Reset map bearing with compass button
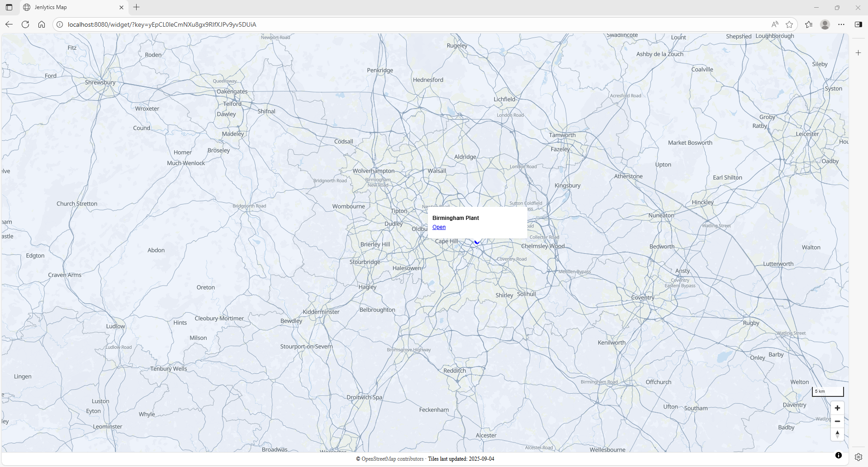 (x=837, y=434)
